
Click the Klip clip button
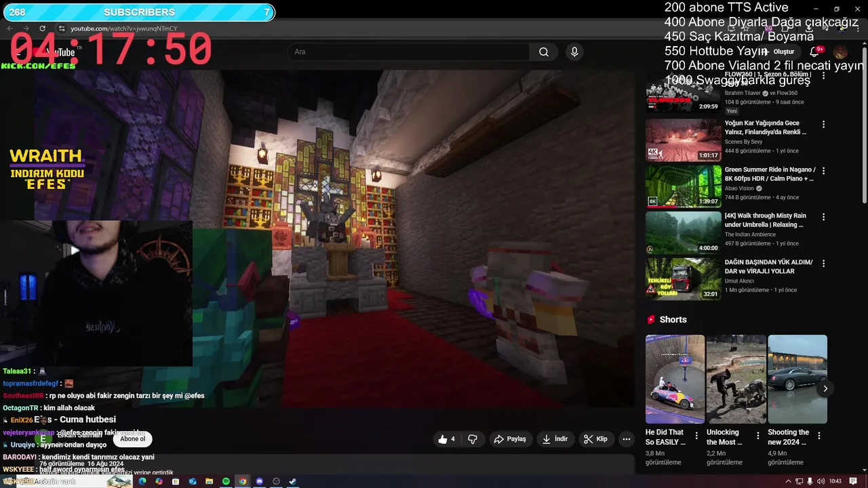point(596,439)
